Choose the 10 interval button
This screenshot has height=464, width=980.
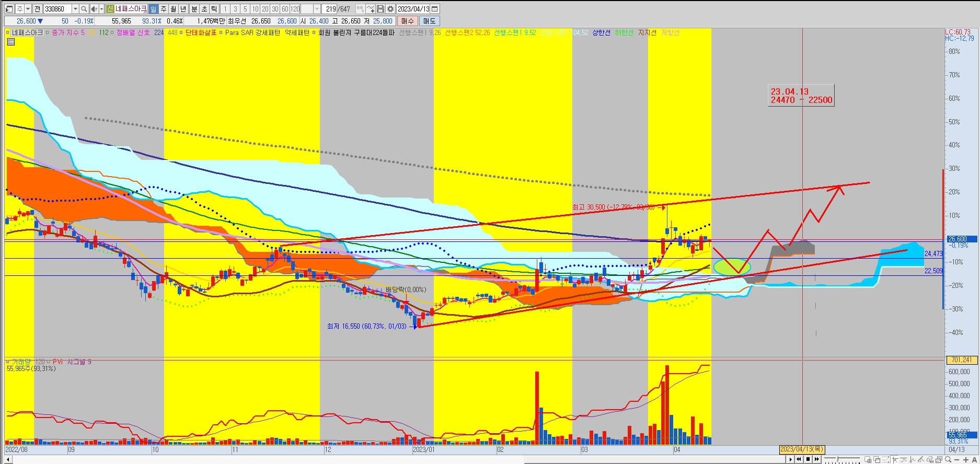click(x=255, y=9)
